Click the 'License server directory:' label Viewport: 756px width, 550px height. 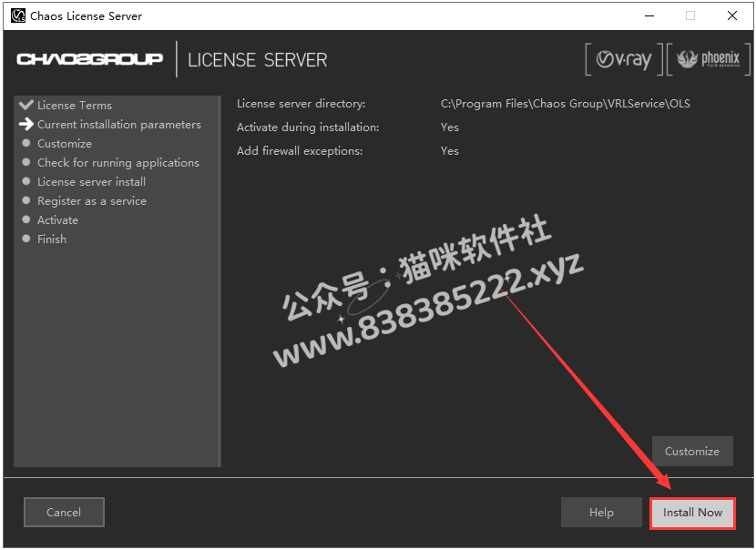pyautogui.click(x=301, y=104)
